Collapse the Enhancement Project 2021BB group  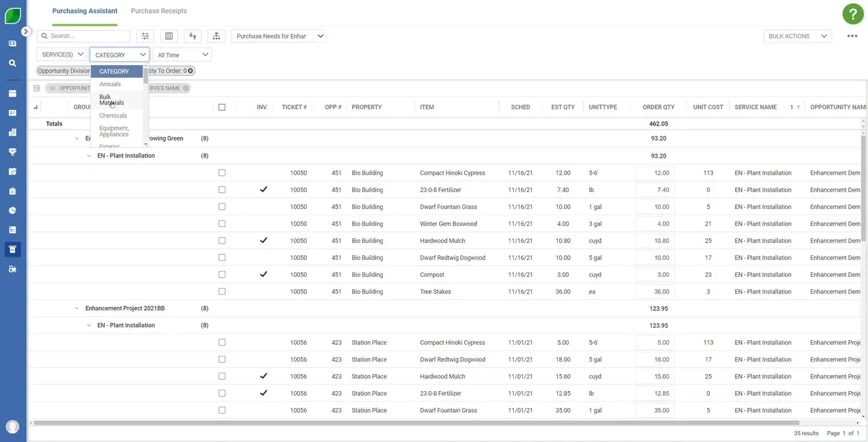(x=77, y=308)
